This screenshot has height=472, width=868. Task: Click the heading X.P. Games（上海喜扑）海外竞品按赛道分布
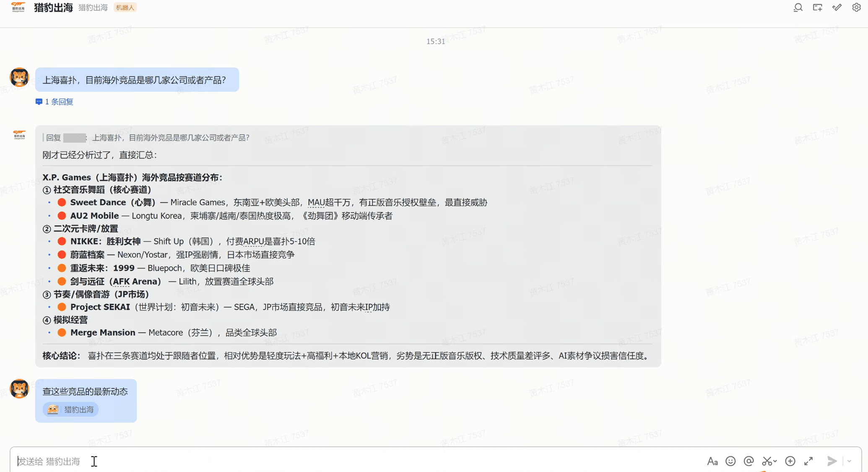click(x=133, y=177)
